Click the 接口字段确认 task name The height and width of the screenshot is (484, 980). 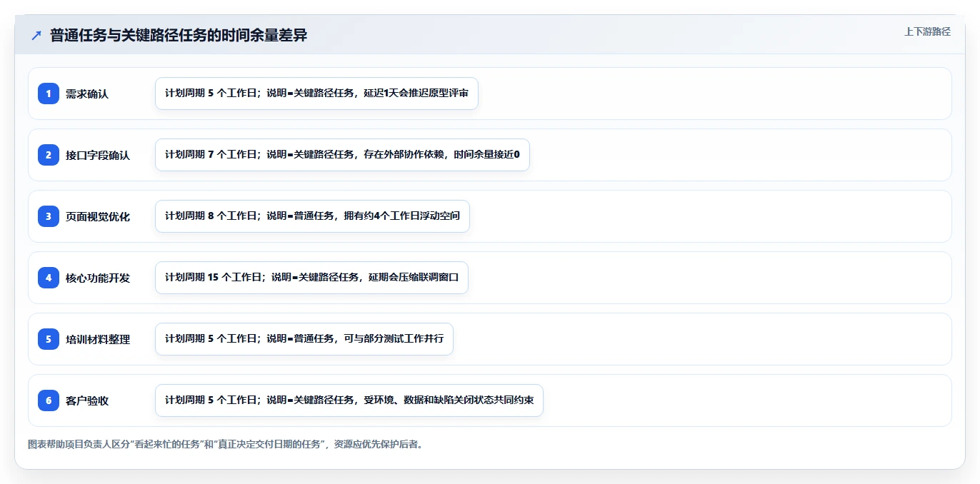tap(98, 155)
